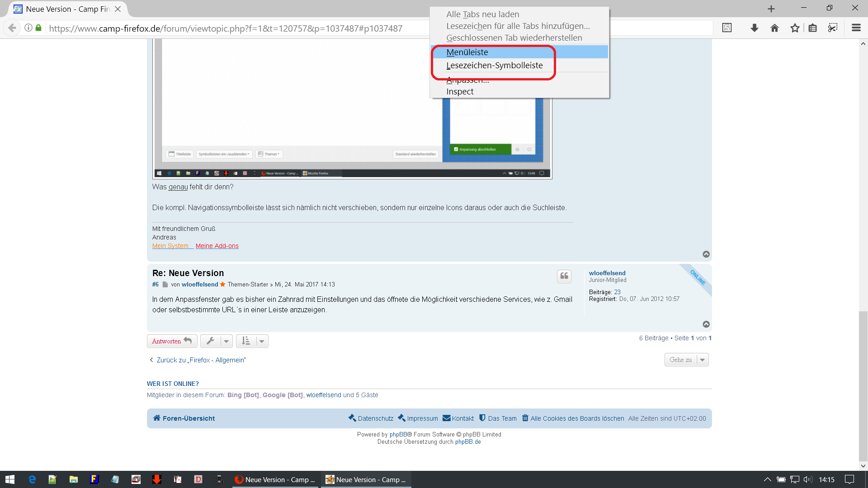Image resolution: width=868 pixels, height=488 pixels.
Task: Bookmark this page with star icon
Action: tap(795, 28)
